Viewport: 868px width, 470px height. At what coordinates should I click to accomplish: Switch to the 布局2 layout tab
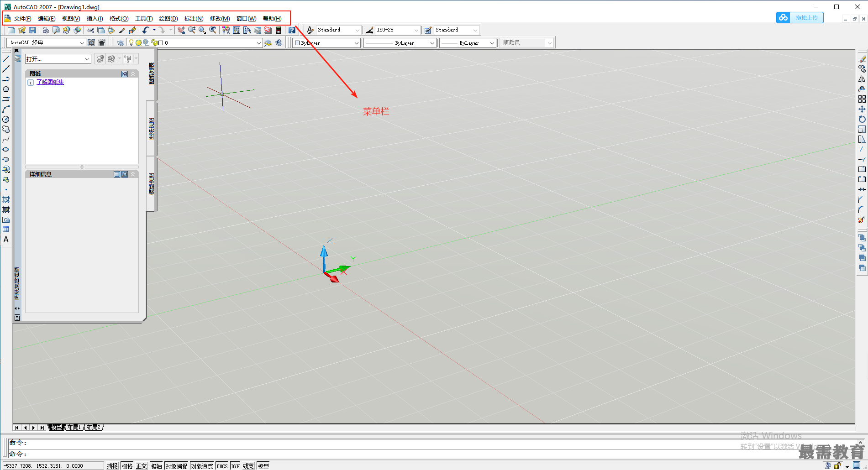tap(93, 428)
